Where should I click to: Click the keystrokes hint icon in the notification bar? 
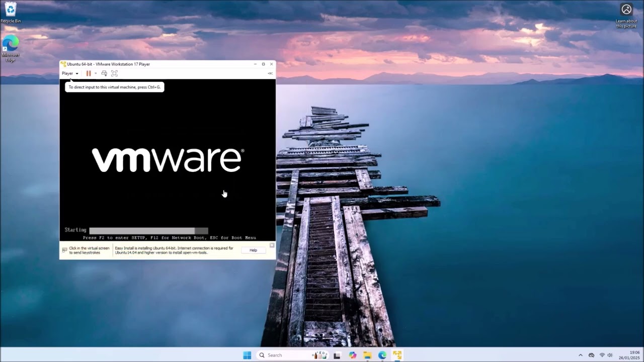[x=64, y=250]
